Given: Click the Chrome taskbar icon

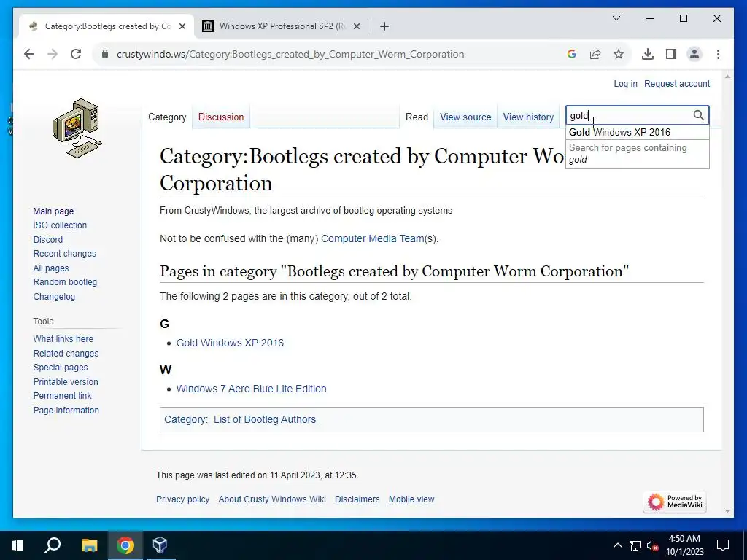Looking at the screenshot, I should 125,545.
